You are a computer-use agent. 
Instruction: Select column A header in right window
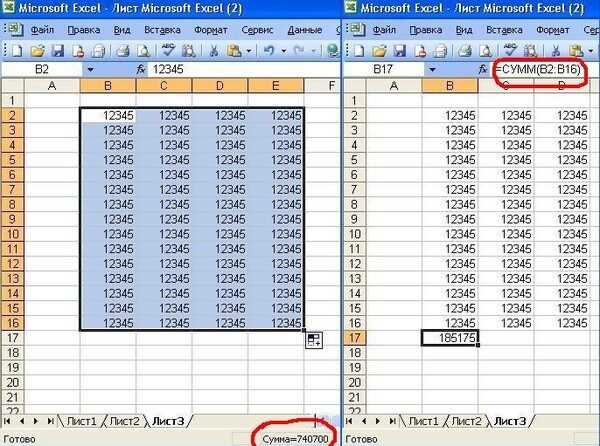pos(394,86)
